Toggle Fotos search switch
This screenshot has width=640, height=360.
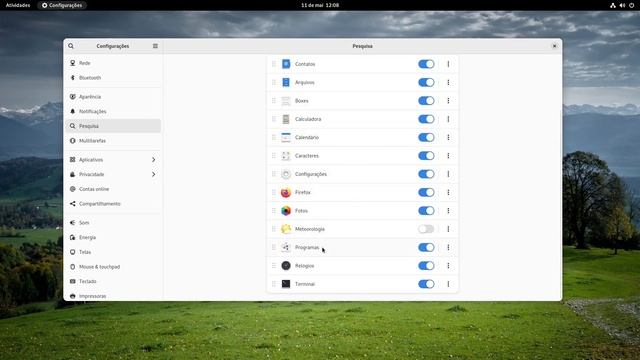[426, 211]
